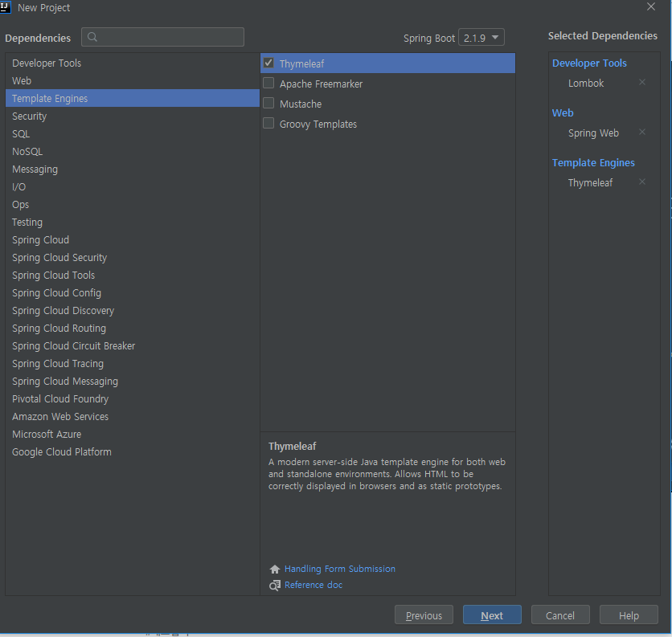672x637 pixels.
Task: Choose the NoSQL category
Action: pyautogui.click(x=133, y=151)
